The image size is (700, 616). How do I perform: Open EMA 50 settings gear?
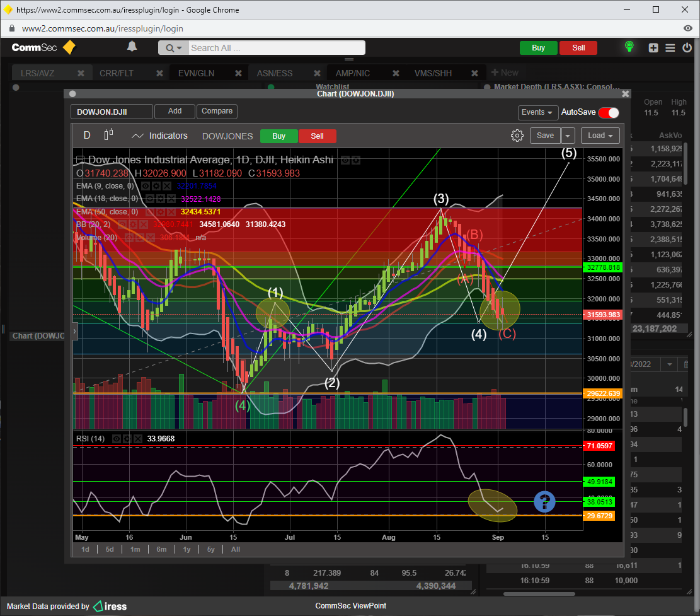pos(161,212)
